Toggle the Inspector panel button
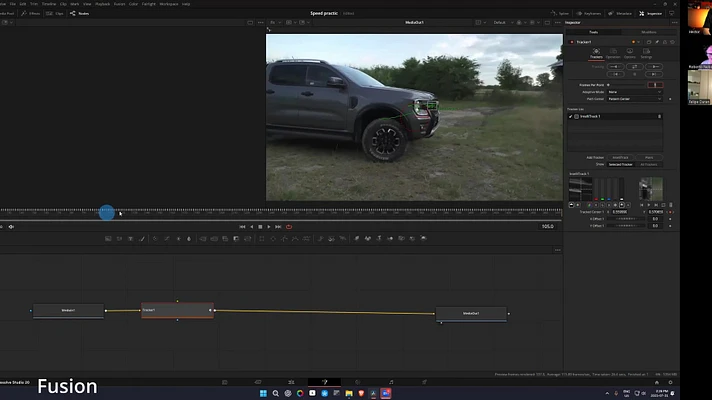The height and width of the screenshot is (400, 712). pos(651,13)
